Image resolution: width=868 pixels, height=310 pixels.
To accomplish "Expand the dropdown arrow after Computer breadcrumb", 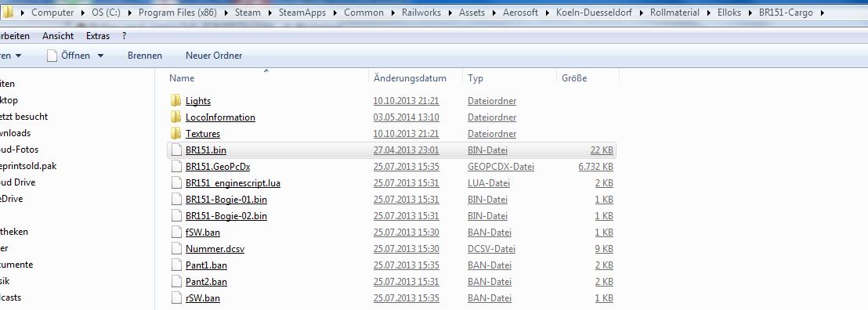I will (x=83, y=13).
